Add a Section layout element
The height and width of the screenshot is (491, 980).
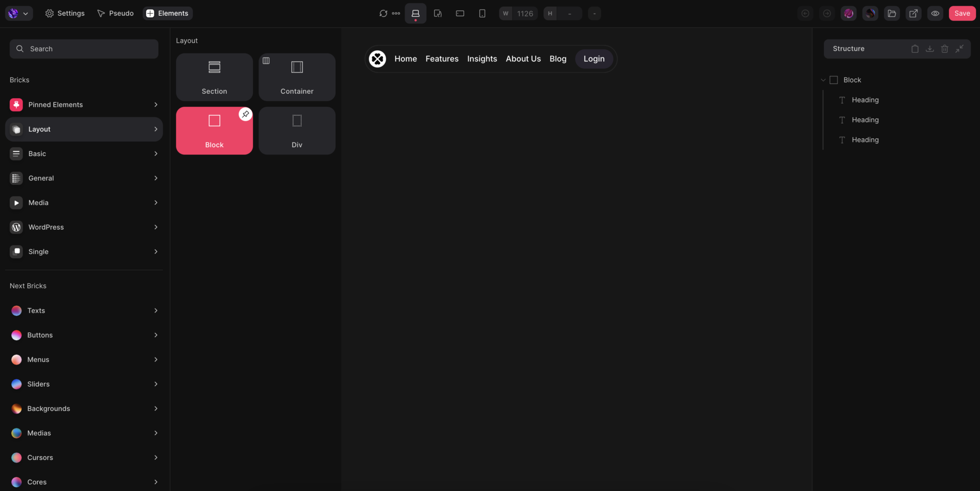(x=214, y=77)
